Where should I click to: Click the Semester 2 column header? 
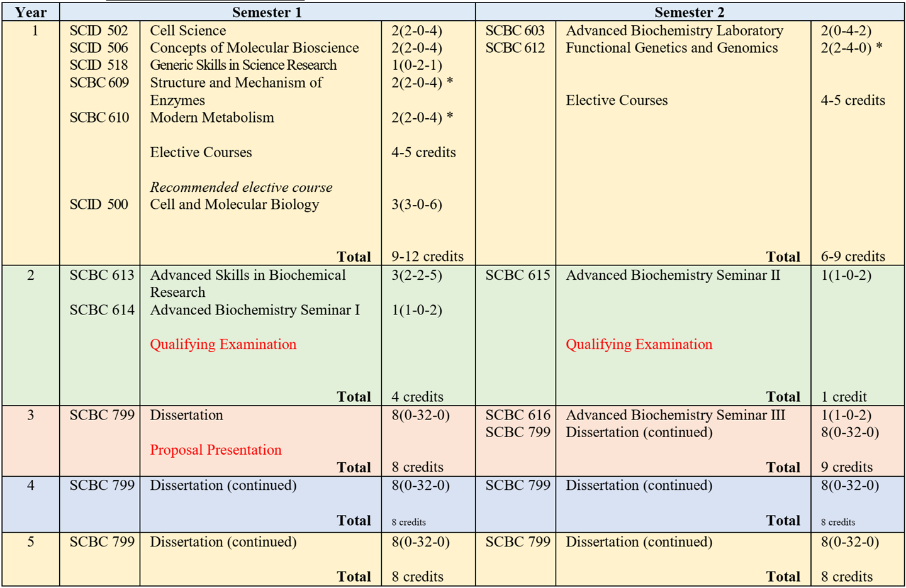[x=689, y=13]
